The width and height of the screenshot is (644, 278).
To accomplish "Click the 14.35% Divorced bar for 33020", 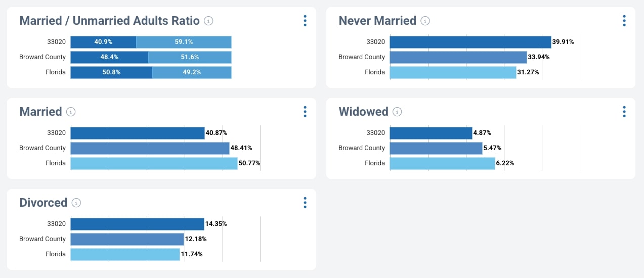I will click(137, 224).
